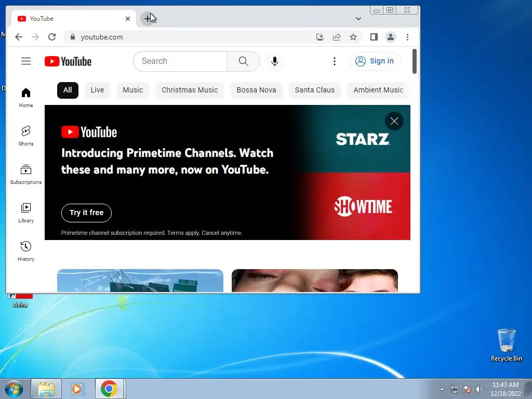Image resolution: width=532 pixels, height=399 pixels.
Task: Select Ambient Music filter chip
Action: (378, 90)
